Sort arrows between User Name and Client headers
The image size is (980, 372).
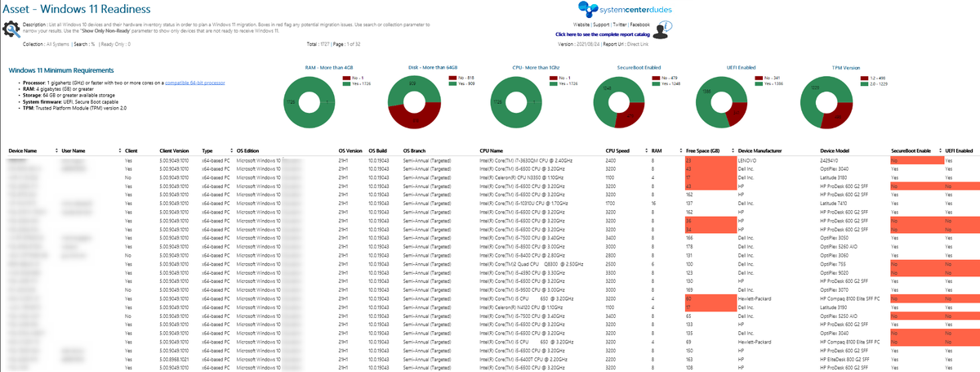pyautogui.click(x=119, y=151)
